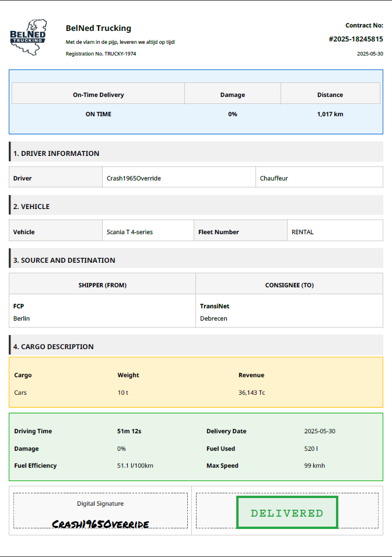Click the 0% value in summary table
This screenshot has width=392, height=557.
232,114
